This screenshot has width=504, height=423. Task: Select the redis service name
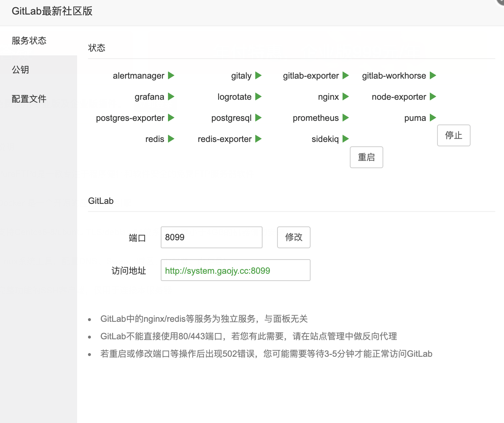(x=155, y=139)
